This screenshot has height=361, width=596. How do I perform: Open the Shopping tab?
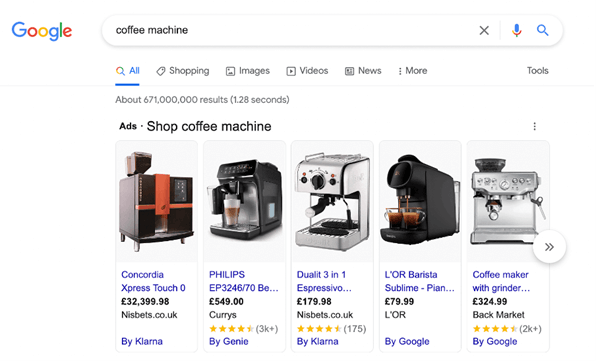(183, 71)
